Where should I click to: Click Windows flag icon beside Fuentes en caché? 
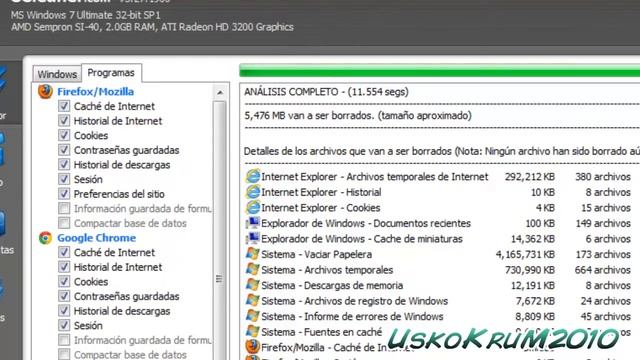[253, 331]
